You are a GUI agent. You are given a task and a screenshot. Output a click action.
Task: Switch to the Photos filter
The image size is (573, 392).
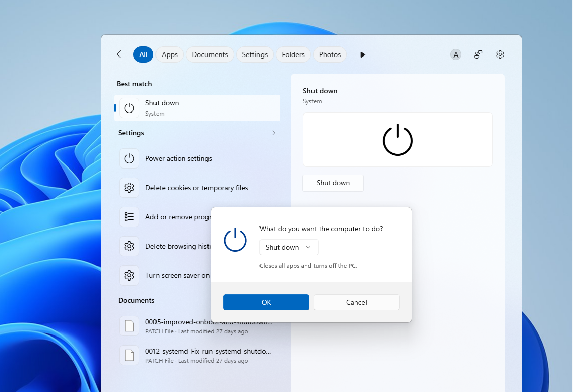pyautogui.click(x=330, y=54)
